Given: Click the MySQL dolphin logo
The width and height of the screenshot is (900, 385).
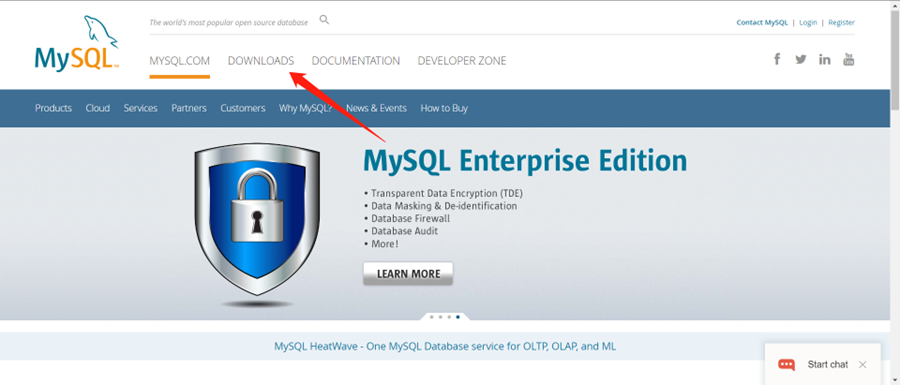Looking at the screenshot, I should (x=76, y=43).
